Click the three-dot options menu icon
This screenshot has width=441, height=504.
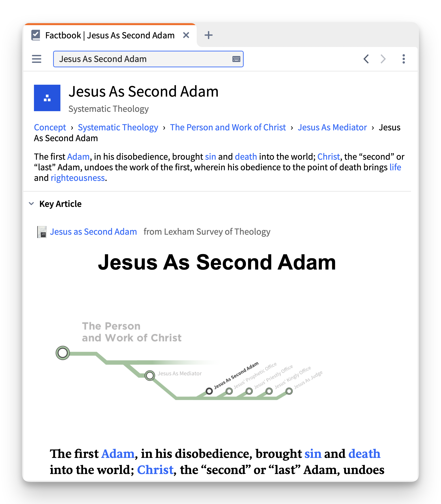point(404,59)
